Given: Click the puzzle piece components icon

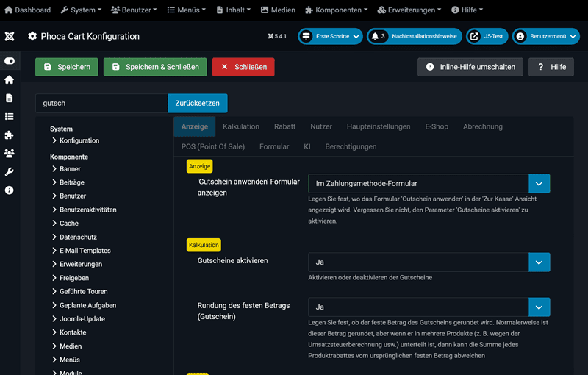Looking at the screenshot, I should coord(9,135).
